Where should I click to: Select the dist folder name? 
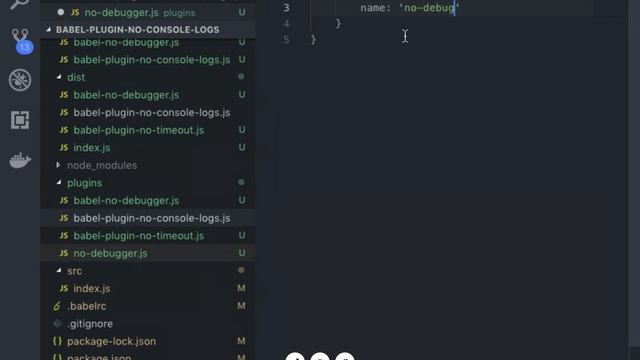(x=76, y=77)
